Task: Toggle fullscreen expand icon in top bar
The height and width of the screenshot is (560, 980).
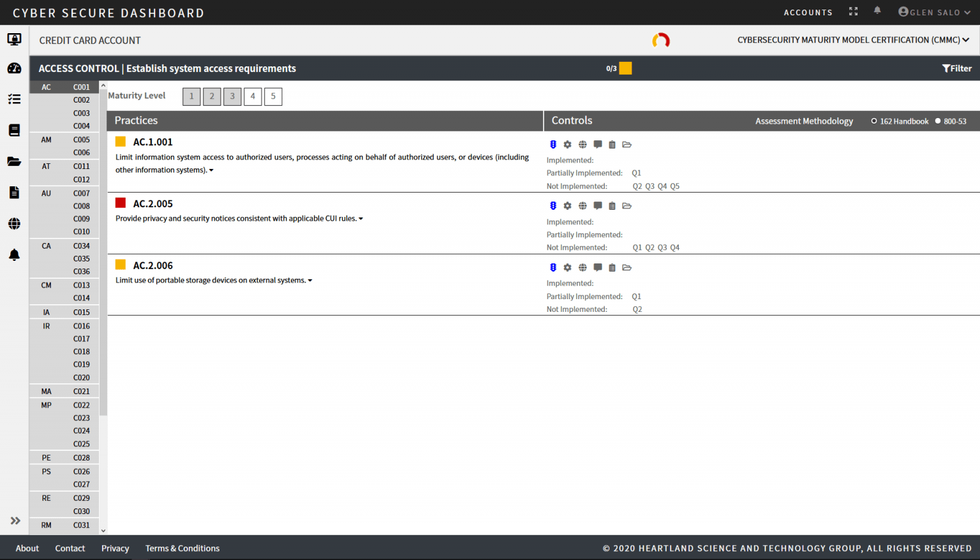Action: [854, 11]
